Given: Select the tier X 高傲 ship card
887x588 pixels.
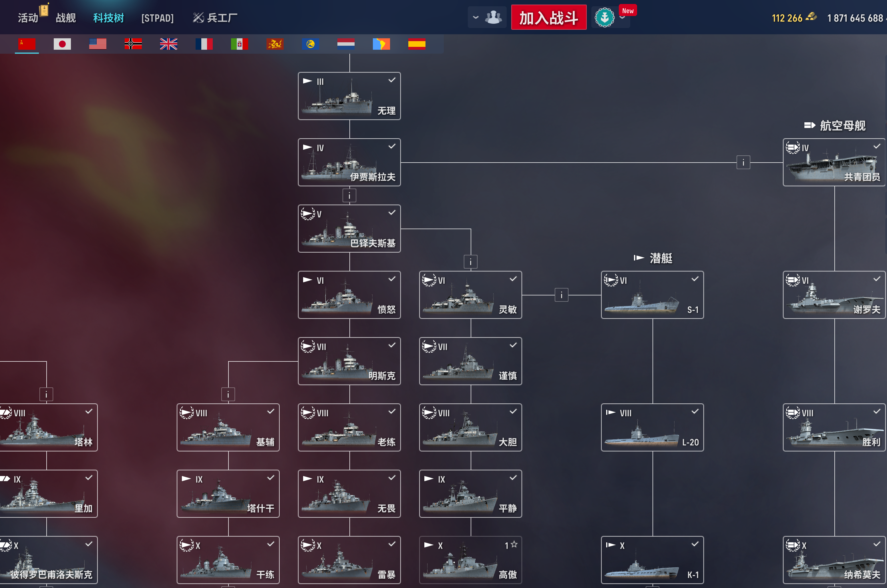Looking at the screenshot, I should click(x=470, y=560).
